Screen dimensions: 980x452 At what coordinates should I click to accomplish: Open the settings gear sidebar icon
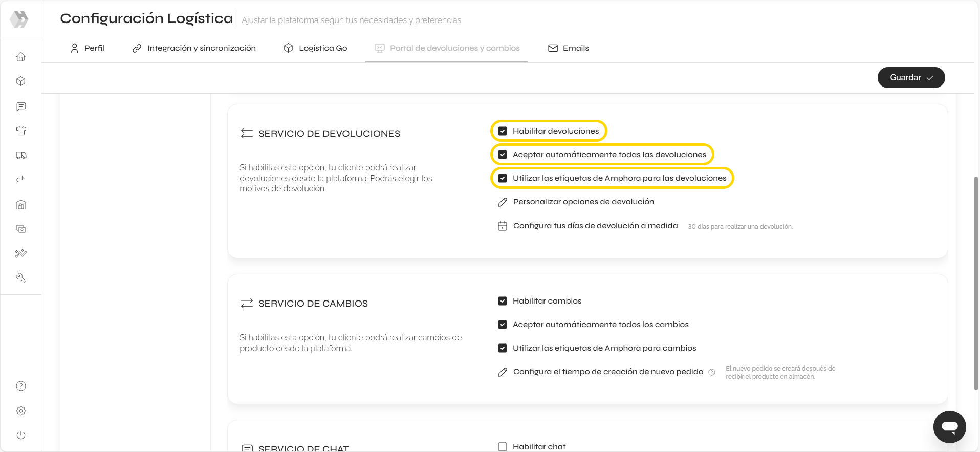pos(21,411)
